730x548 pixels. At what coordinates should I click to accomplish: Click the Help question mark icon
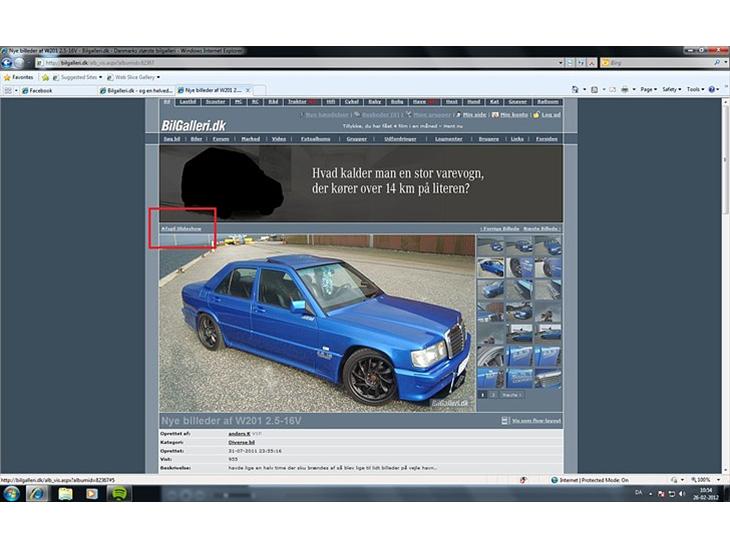(x=713, y=89)
